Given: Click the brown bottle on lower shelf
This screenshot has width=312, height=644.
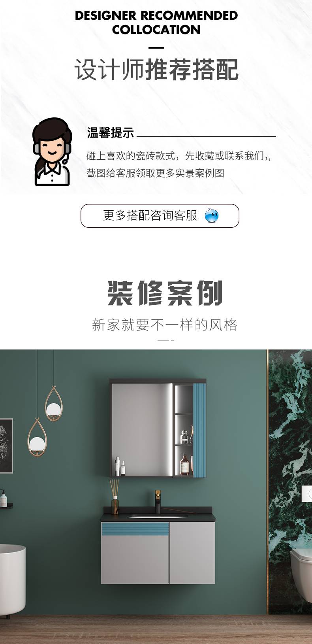Looking at the screenshot, I should (x=184, y=465).
